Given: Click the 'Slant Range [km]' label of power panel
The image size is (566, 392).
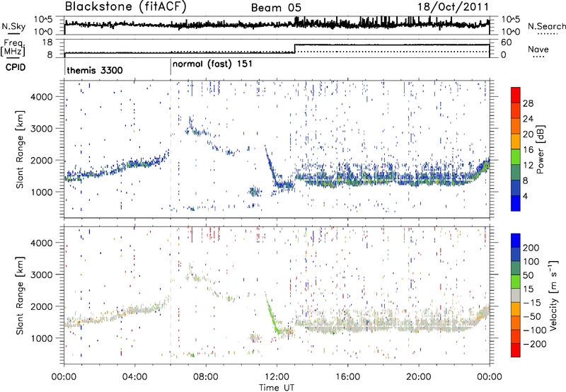Looking at the screenshot, I should pos(20,149).
